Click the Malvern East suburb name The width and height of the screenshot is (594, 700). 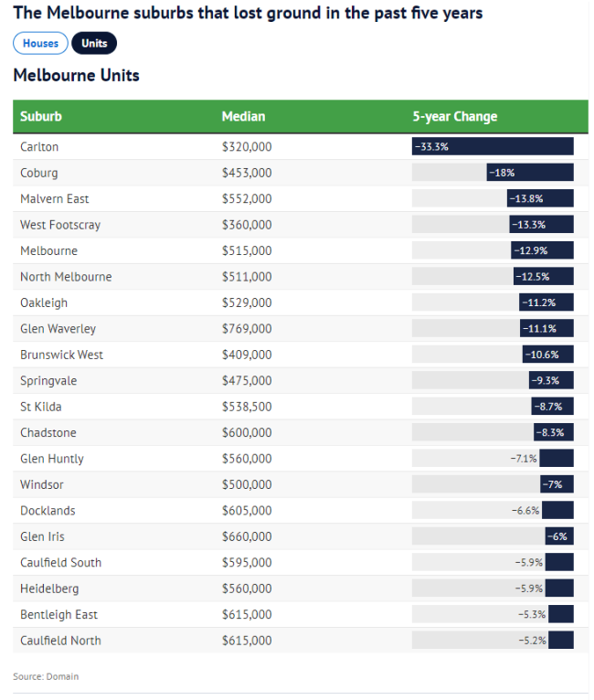pos(55,198)
